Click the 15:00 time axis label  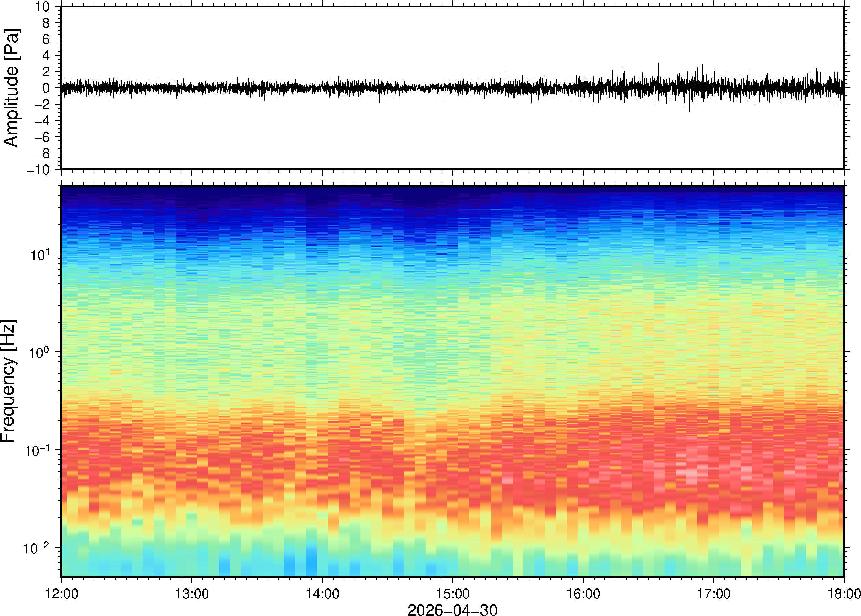point(453,594)
